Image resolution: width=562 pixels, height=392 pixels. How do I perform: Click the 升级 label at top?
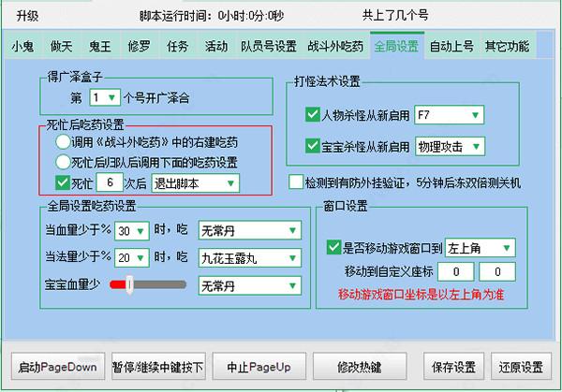coord(27,16)
